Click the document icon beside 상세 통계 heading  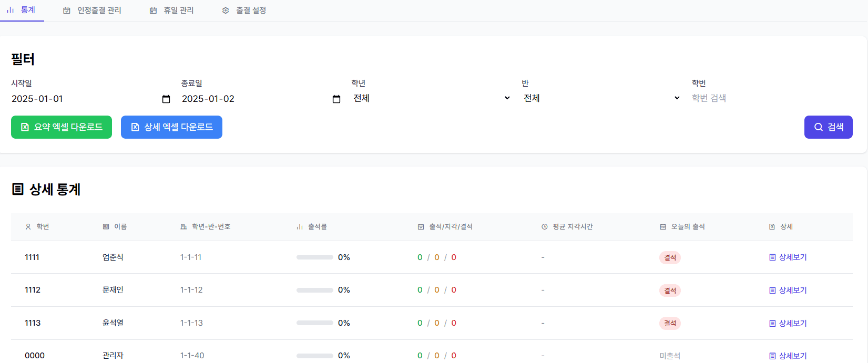pos(18,189)
